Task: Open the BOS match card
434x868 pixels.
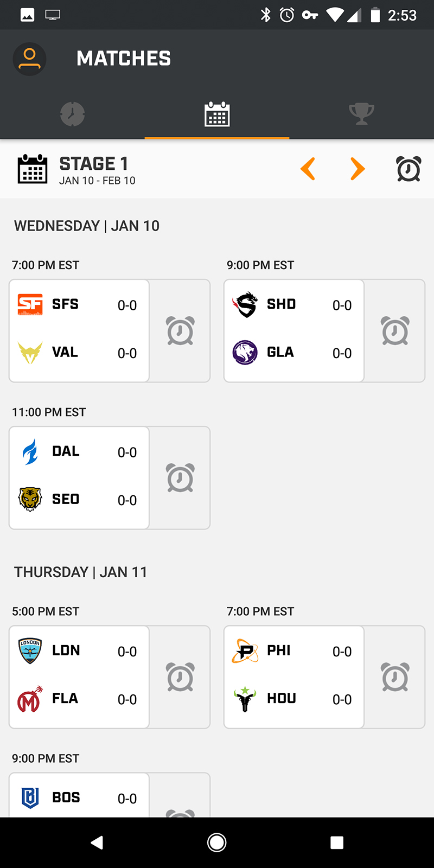Action: coord(79,797)
